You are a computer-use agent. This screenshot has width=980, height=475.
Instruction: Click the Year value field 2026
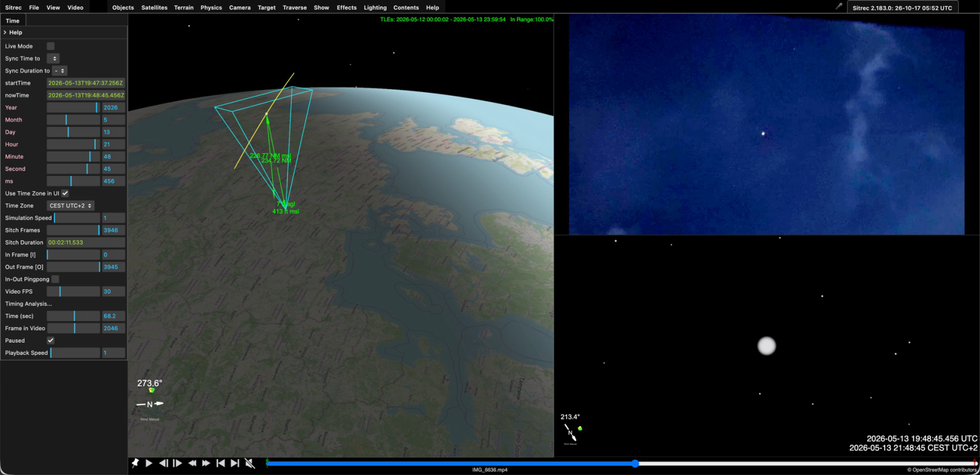113,107
